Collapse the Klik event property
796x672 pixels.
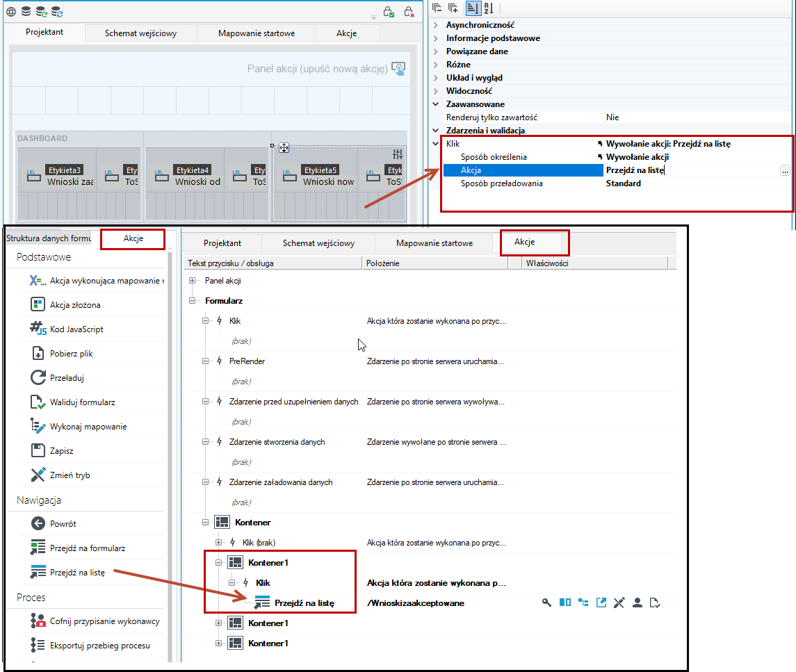(436, 144)
